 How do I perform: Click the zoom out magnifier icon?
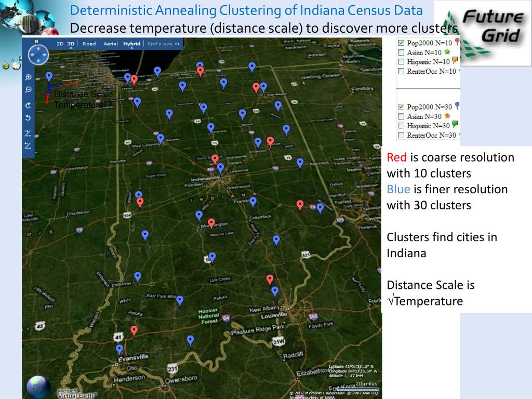pos(29,89)
